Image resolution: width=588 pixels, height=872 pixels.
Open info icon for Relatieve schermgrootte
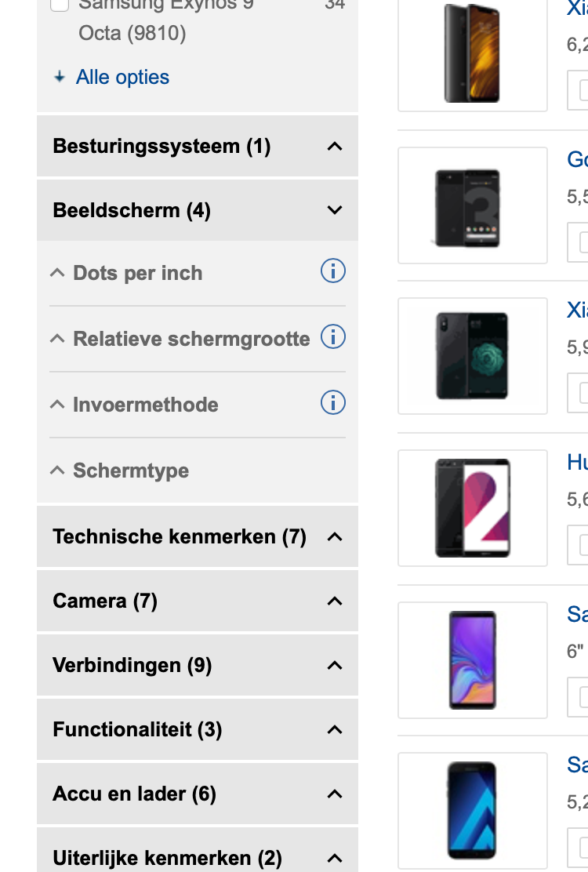coord(333,337)
